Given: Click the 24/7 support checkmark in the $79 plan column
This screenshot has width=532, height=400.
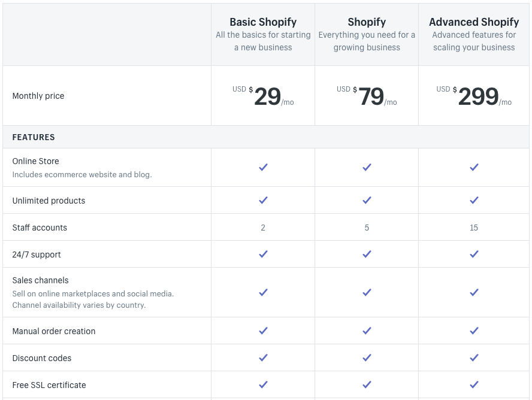Looking at the screenshot, I should pos(367,254).
